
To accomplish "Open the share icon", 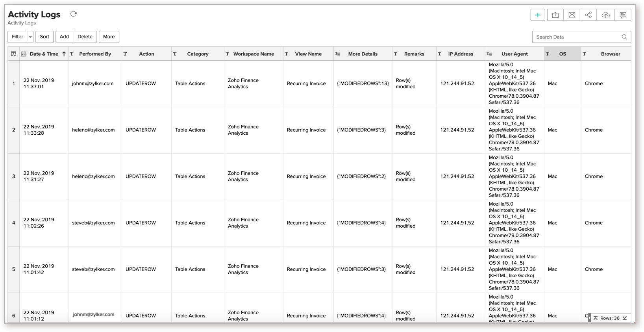I will [588, 15].
